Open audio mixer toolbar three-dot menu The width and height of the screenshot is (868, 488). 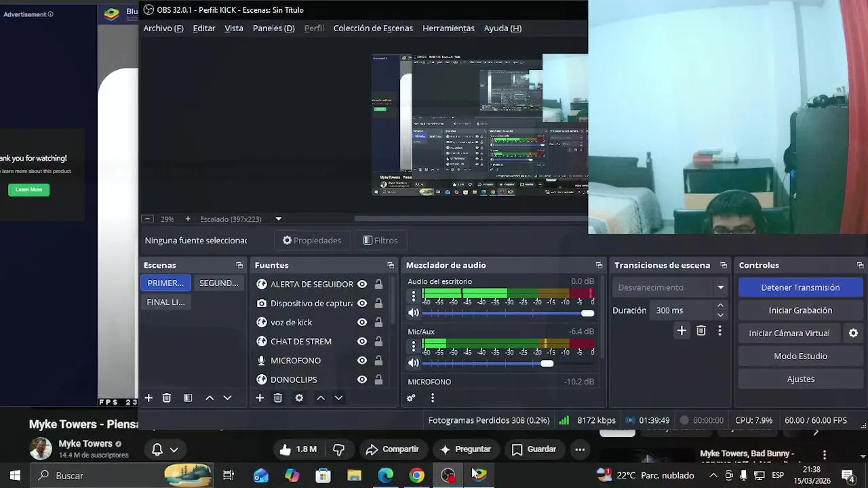(433, 398)
